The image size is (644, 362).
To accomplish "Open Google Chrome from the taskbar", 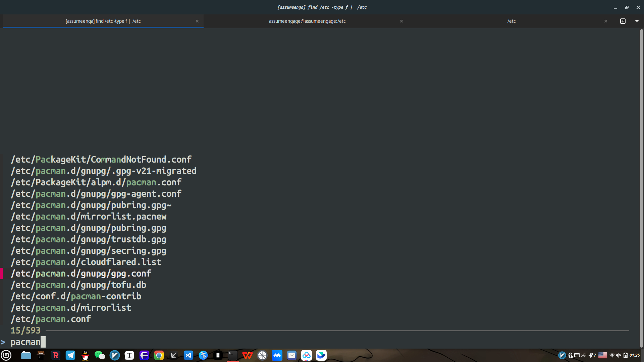I will click(159, 355).
